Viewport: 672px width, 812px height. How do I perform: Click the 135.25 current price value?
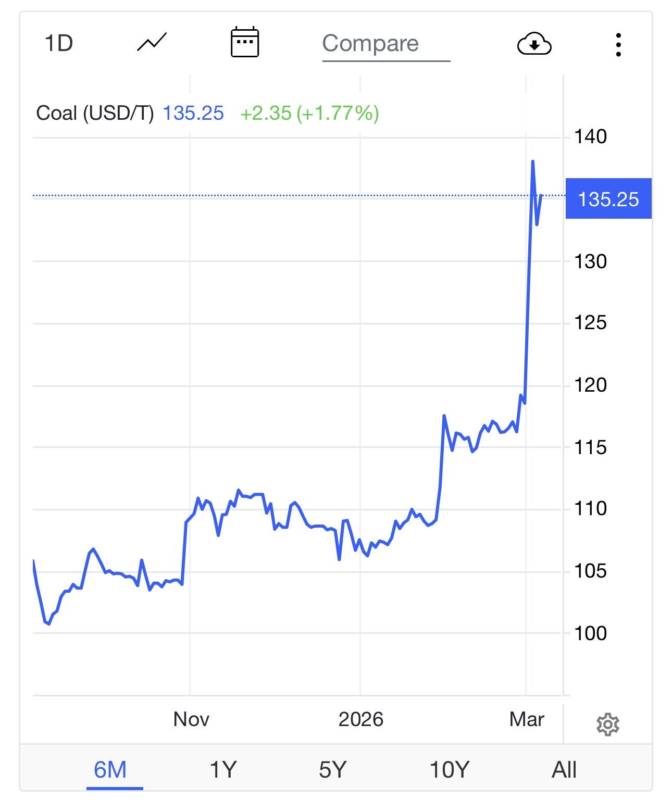tap(193, 113)
